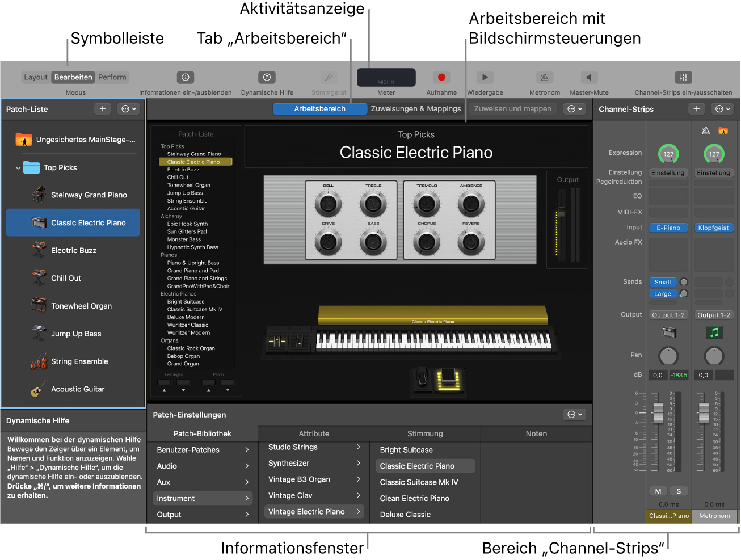The image size is (741, 560).
Task: Open the Channel-Strips action menu
Action: [723, 109]
